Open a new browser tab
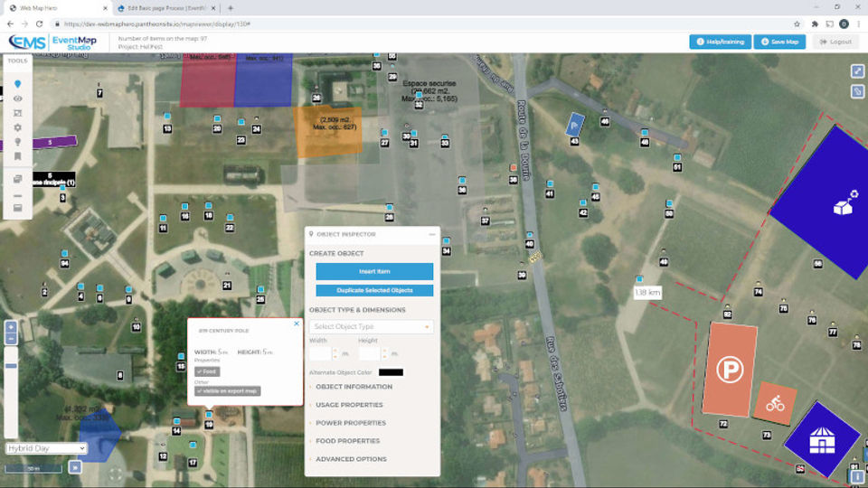The height and width of the screenshot is (488, 868). coord(231,8)
